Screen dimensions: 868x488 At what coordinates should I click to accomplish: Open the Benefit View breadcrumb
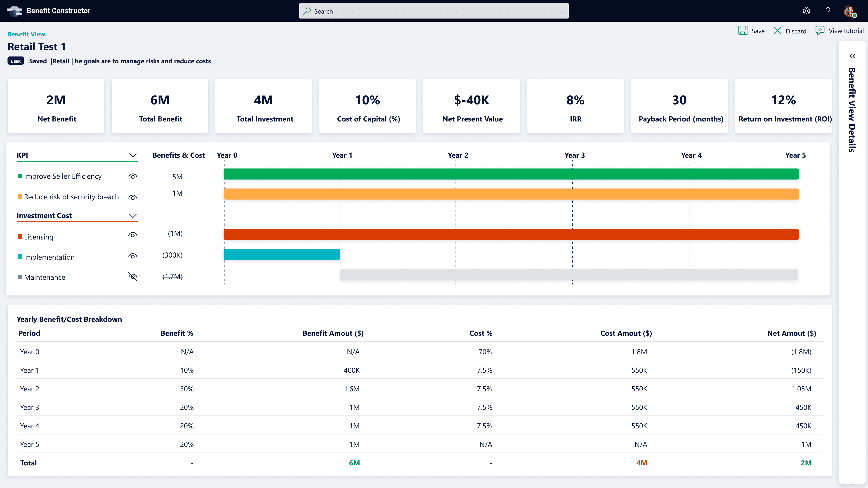click(26, 34)
